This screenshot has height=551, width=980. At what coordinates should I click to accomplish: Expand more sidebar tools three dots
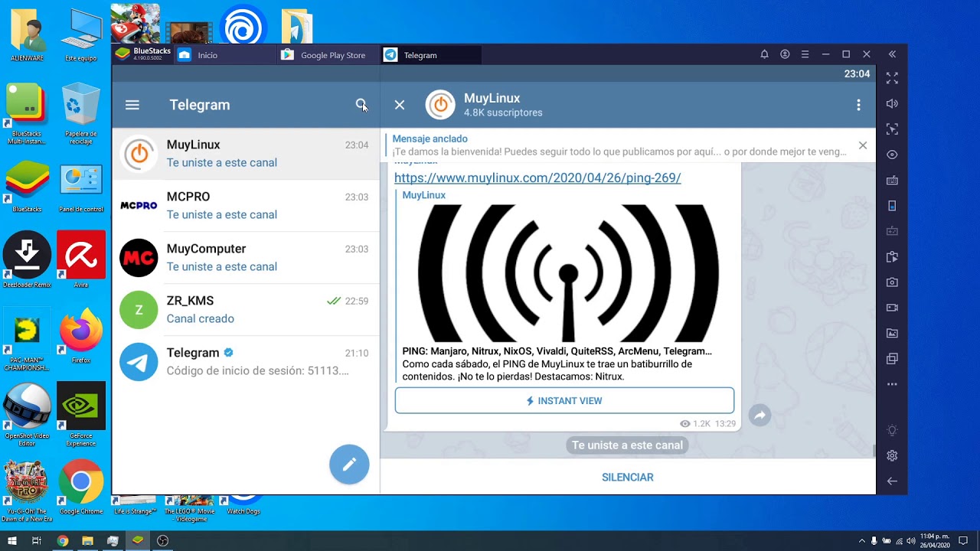(892, 384)
